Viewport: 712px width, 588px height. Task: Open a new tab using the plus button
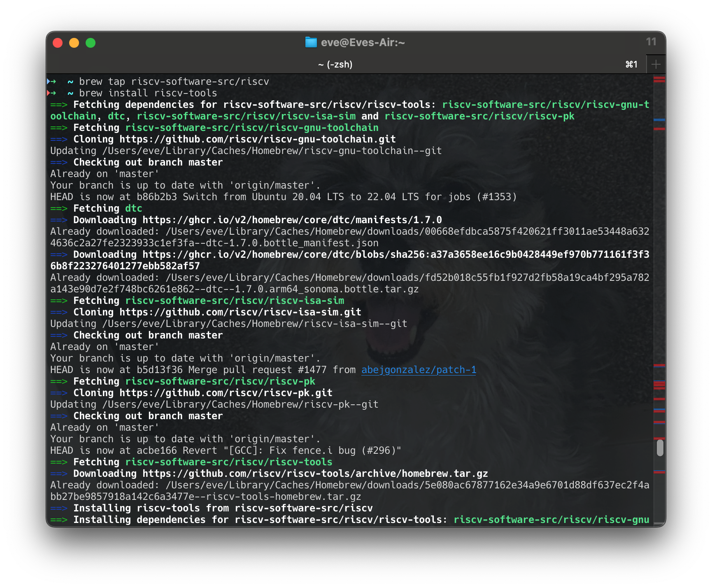[x=656, y=64]
